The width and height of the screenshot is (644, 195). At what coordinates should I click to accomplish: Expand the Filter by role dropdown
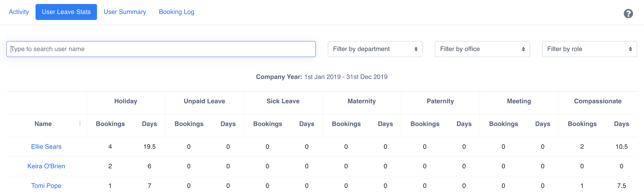(x=589, y=49)
